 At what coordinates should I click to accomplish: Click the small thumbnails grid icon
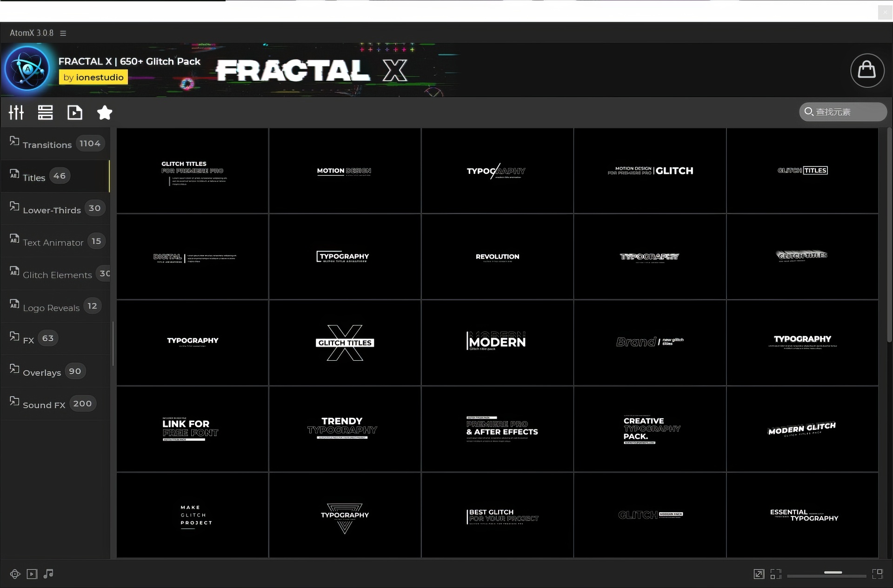776,574
